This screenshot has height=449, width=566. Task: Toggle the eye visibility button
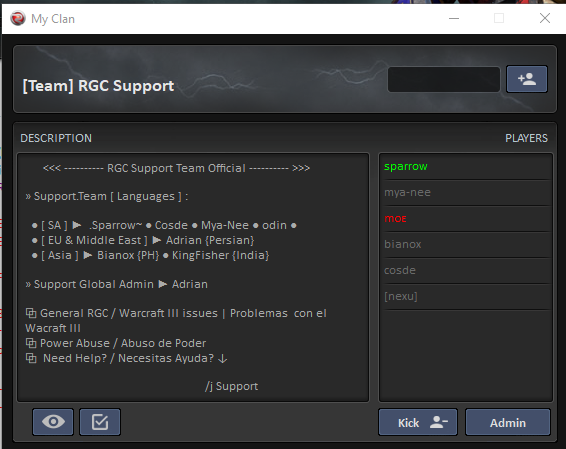[53, 422]
